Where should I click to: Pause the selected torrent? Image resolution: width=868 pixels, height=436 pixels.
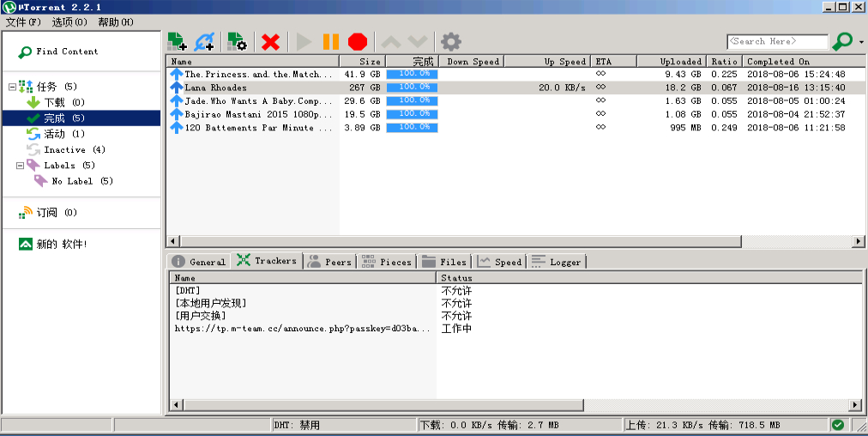coord(331,42)
